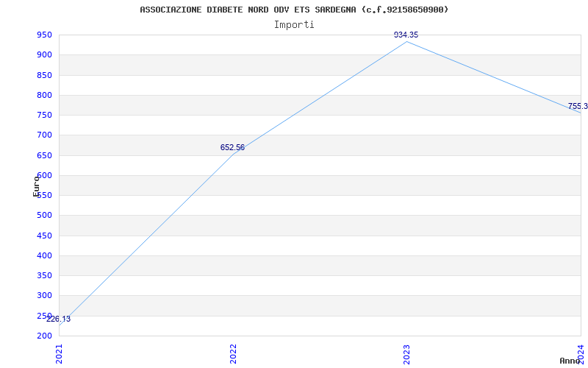Click the 700 y-axis tick label

(x=44, y=135)
